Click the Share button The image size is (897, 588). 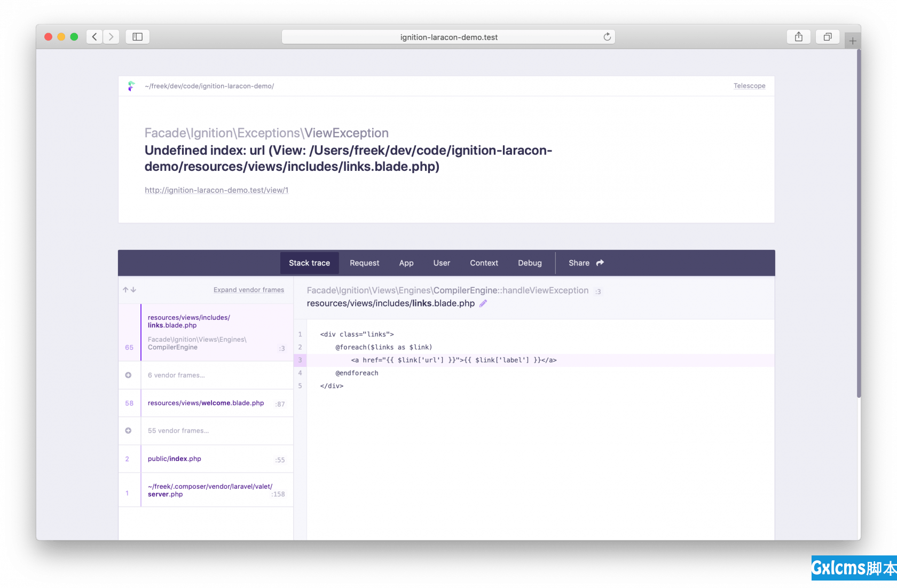coord(586,263)
